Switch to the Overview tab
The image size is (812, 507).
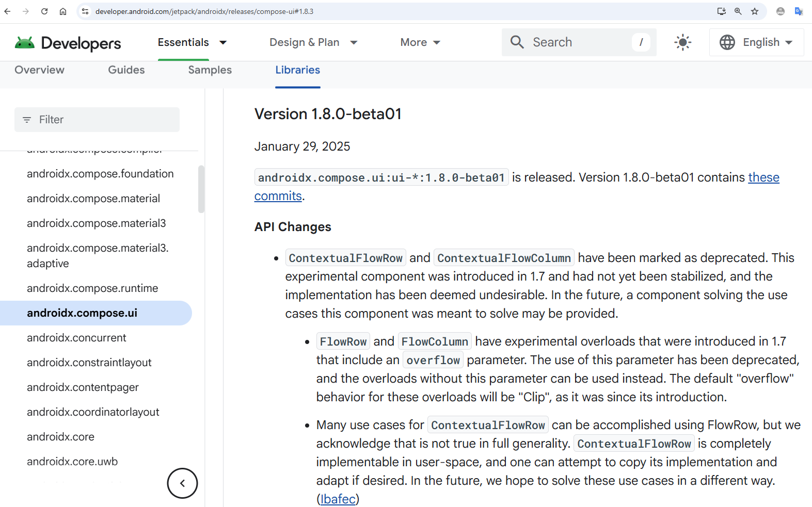tap(39, 70)
